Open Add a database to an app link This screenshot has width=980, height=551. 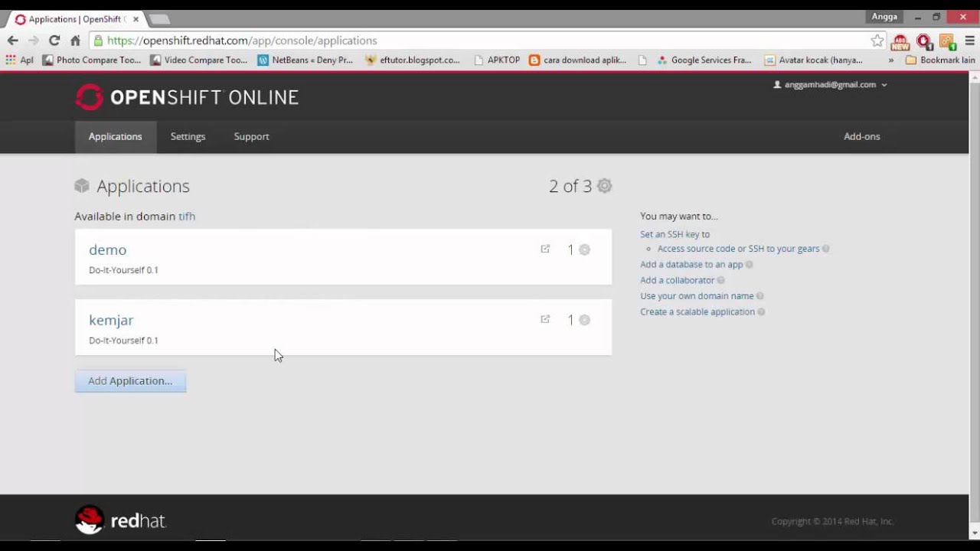(x=691, y=265)
